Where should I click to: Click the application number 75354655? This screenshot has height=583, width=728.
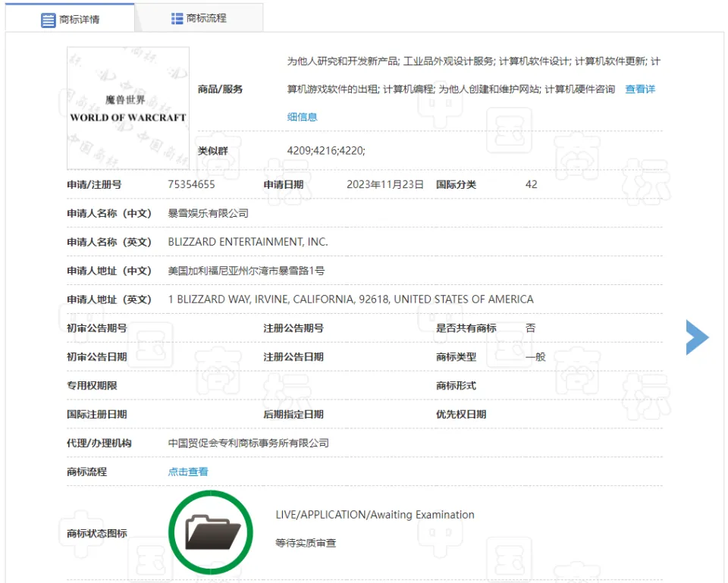(x=191, y=184)
